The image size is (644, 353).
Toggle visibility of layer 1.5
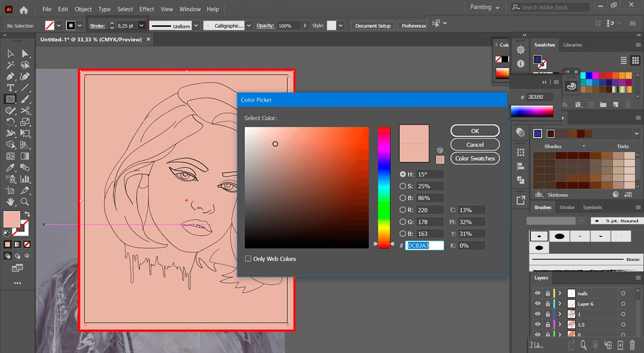(x=537, y=325)
